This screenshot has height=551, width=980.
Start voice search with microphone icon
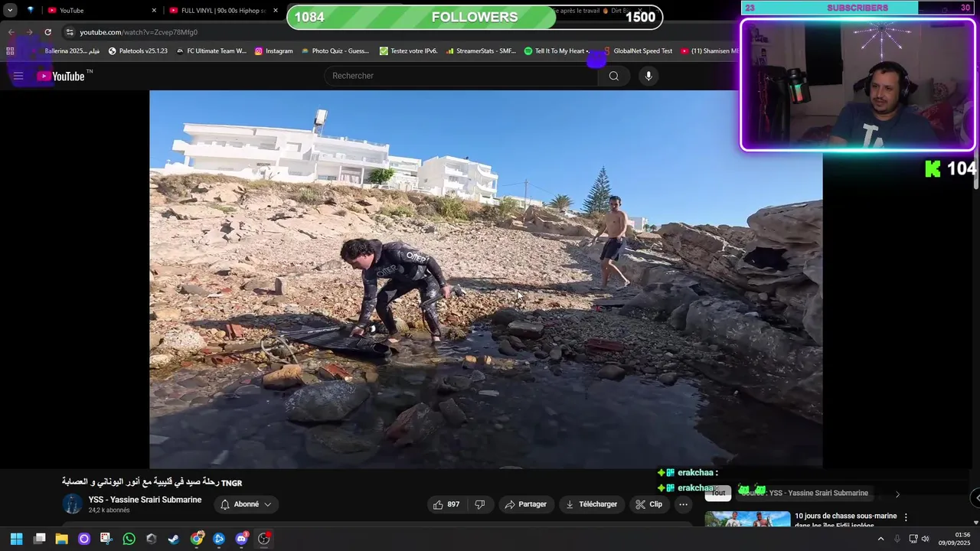pyautogui.click(x=648, y=76)
